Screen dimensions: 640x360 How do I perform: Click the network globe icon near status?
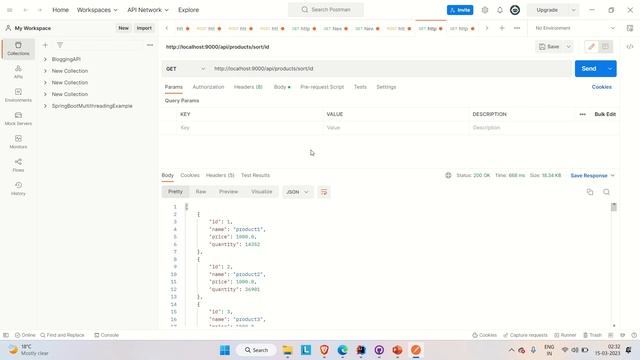click(x=448, y=175)
